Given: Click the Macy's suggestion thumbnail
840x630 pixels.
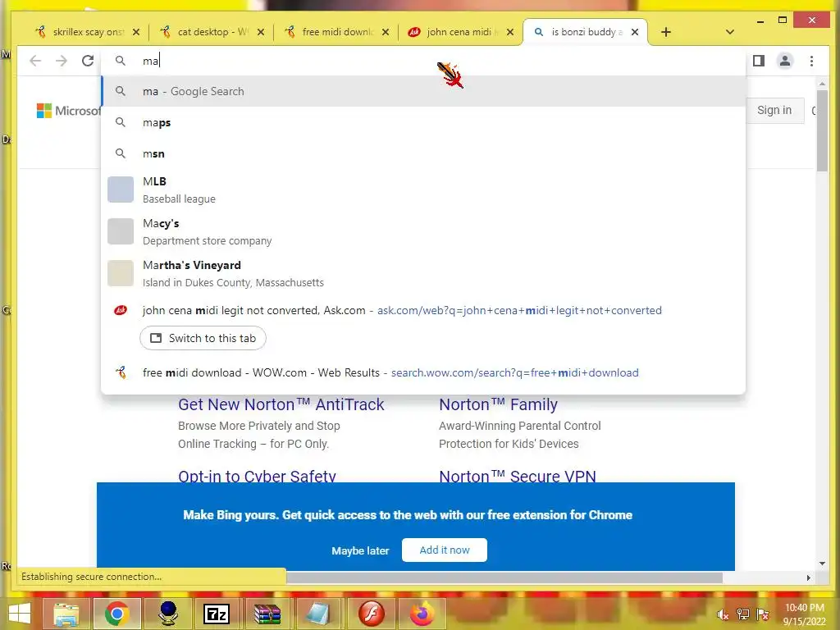Looking at the screenshot, I should click(x=121, y=231).
